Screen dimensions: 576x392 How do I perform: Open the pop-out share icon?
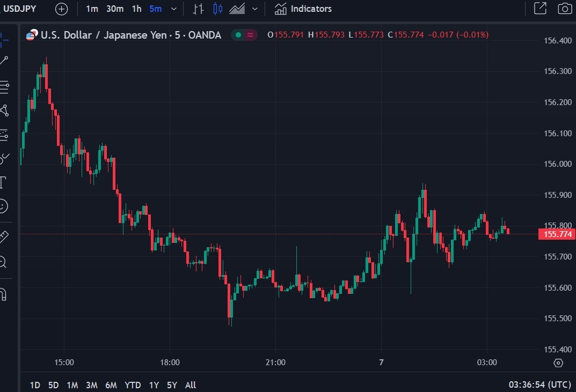click(x=540, y=9)
